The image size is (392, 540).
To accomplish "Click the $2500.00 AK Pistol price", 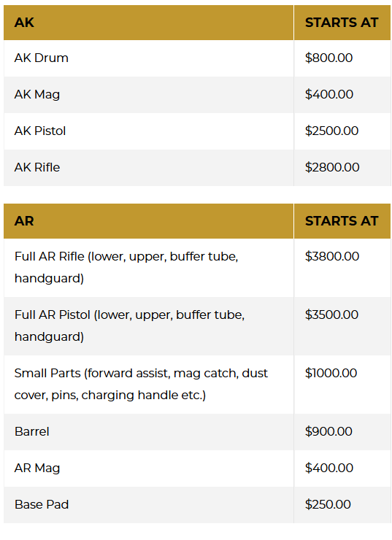I will [x=331, y=131].
